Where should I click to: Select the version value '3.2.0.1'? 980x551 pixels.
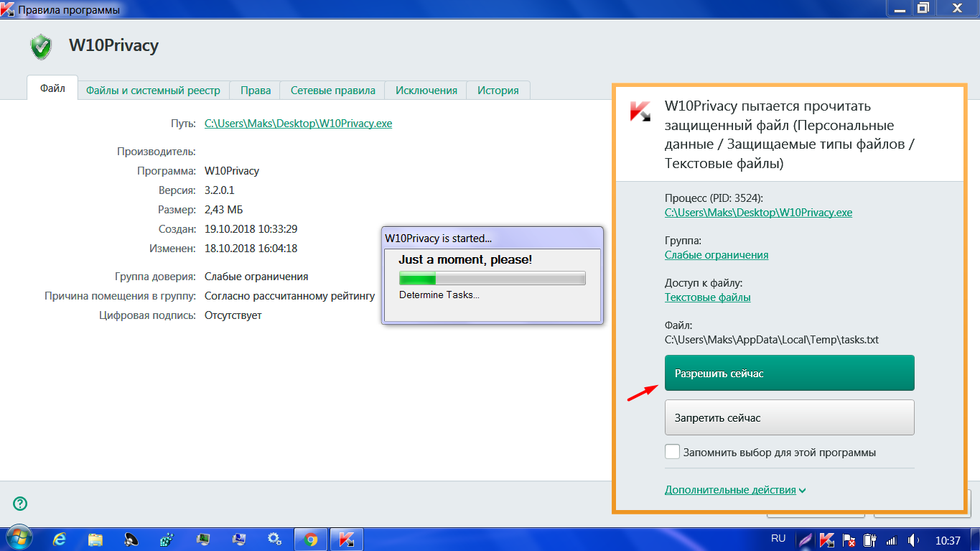(220, 190)
